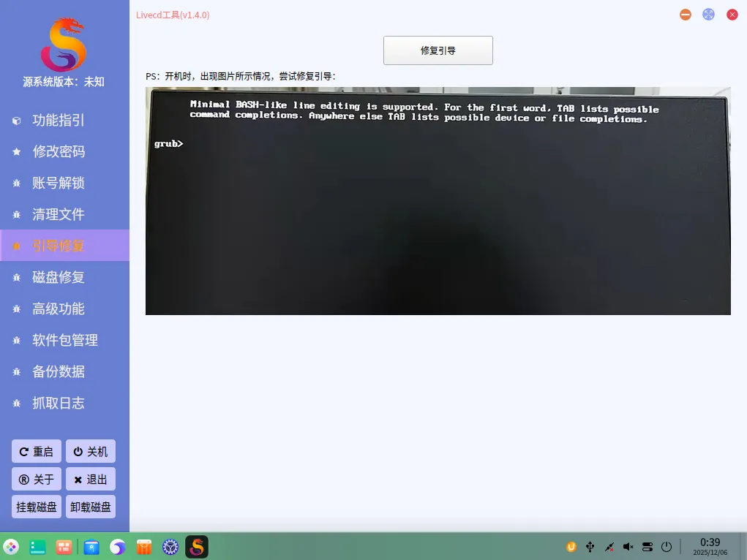Click the dragon logo above 源系统版本
This screenshot has height=560, width=747.
64,45
